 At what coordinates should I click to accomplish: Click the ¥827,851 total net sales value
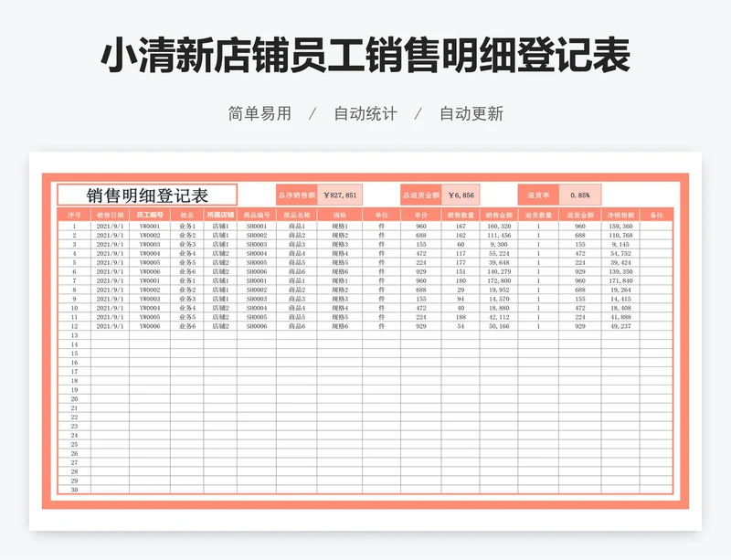(340, 195)
